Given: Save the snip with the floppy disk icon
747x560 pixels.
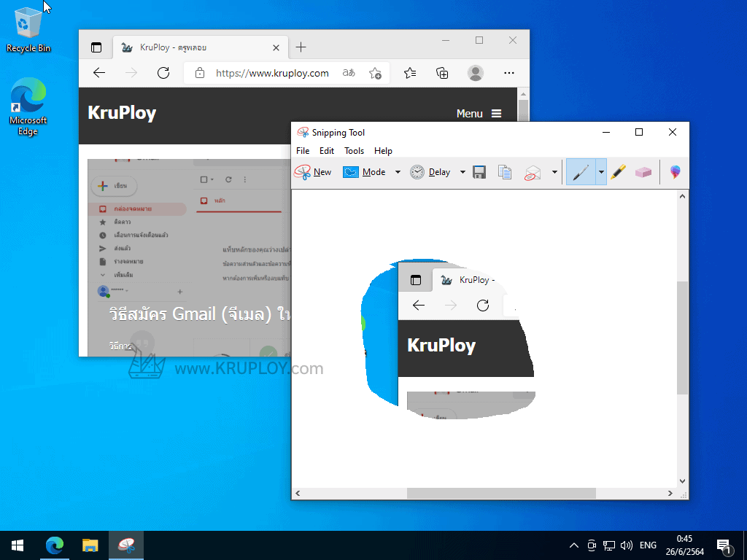Looking at the screenshot, I should pos(479,172).
